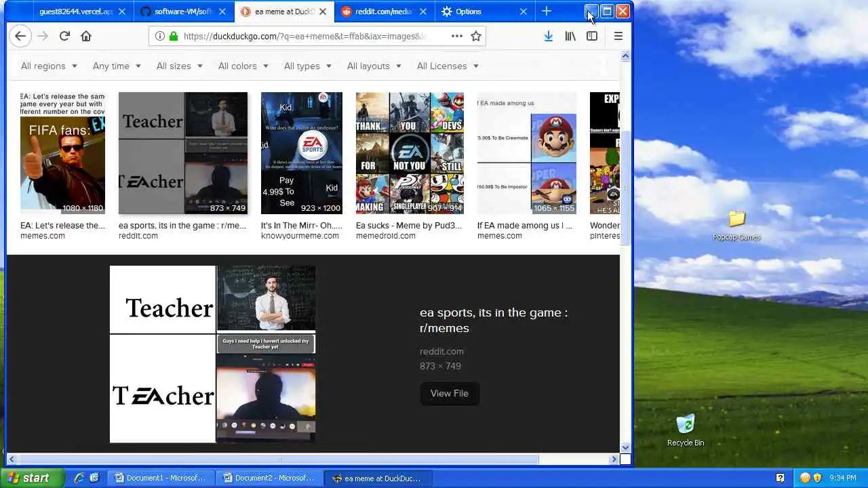Expand the All regions filter
Screen dimensions: 868x488
tap(49, 66)
